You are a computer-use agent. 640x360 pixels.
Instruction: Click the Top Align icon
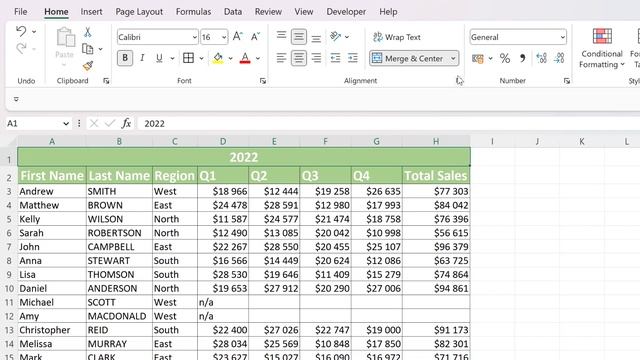click(x=281, y=36)
